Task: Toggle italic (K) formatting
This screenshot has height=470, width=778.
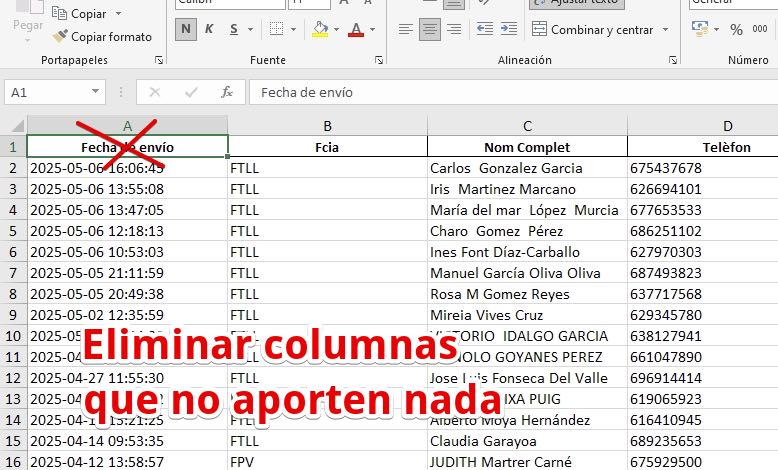Action: pos(209,29)
